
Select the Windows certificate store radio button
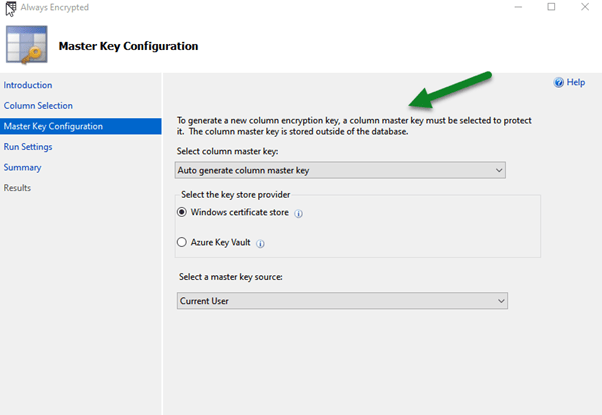(x=182, y=212)
